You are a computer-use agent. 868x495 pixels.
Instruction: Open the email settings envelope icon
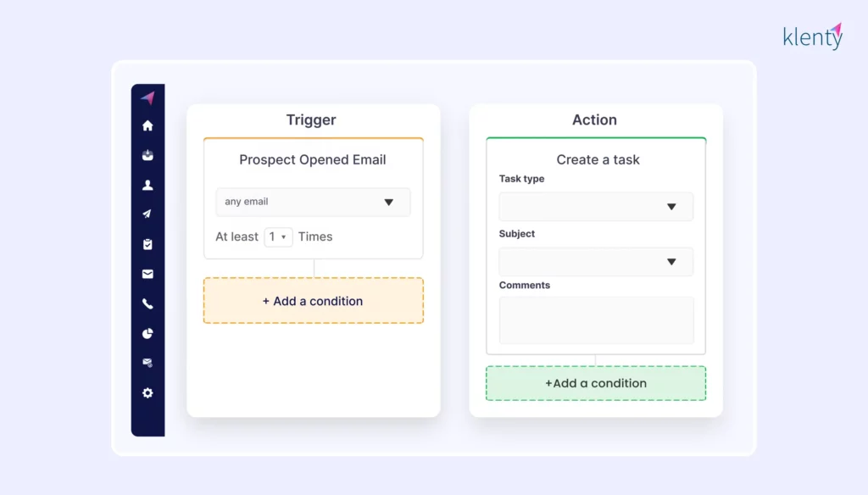point(147,363)
